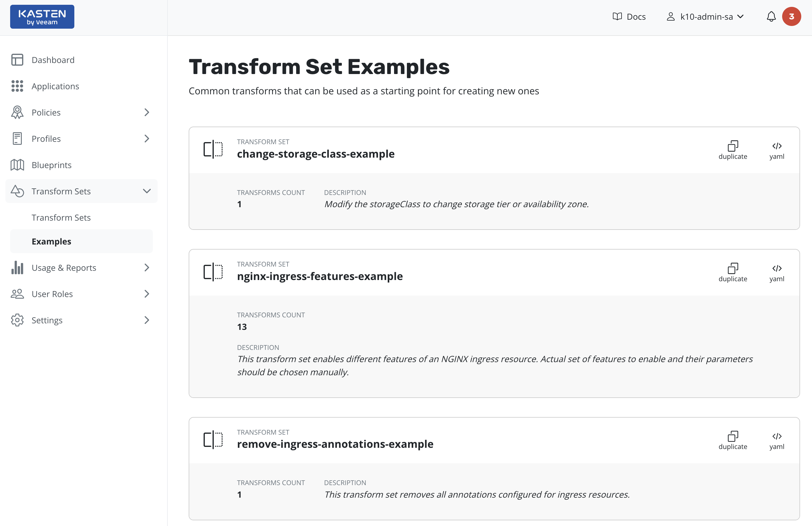Image resolution: width=812 pixels, height=526 pixels.
Task: Click the red notification count badge
Action: pos(791,17)
